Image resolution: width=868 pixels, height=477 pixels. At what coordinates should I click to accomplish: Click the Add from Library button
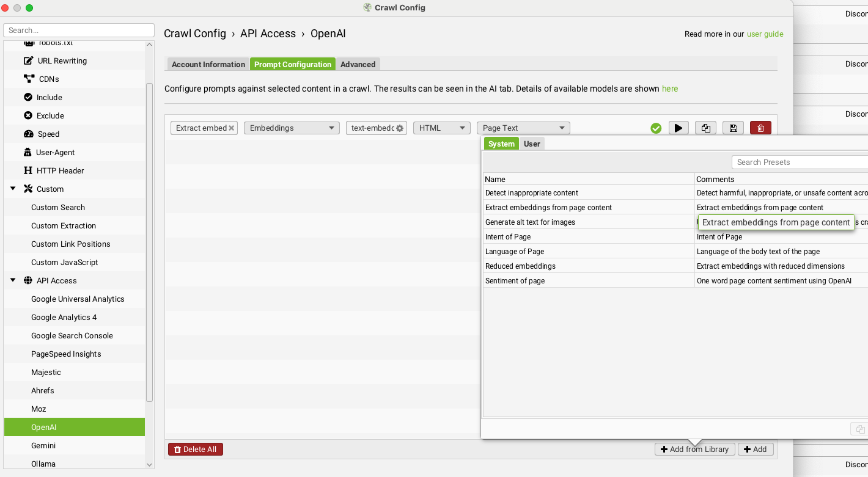click(695, 449)
